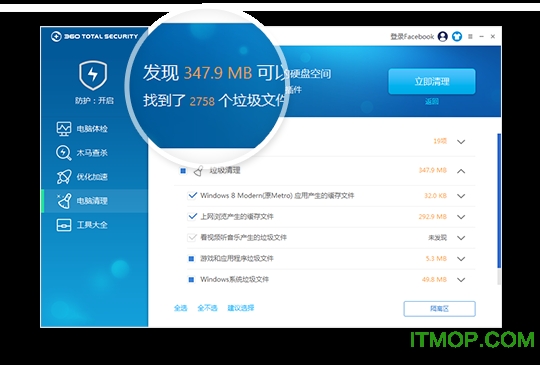The width and height of the screenshot is (540, 365).
Task: Click the 工具大全 toolbox icon
Action: (x=64, y=225)
